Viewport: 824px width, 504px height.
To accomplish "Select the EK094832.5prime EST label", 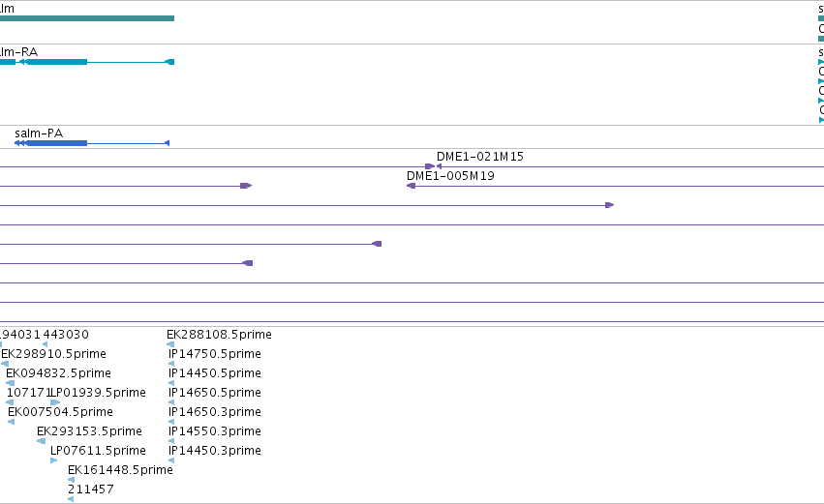I will 58,373.
